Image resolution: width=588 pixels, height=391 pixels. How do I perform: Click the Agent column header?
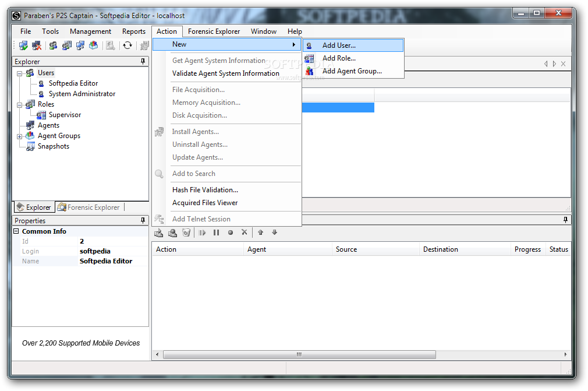coord(288,249)
